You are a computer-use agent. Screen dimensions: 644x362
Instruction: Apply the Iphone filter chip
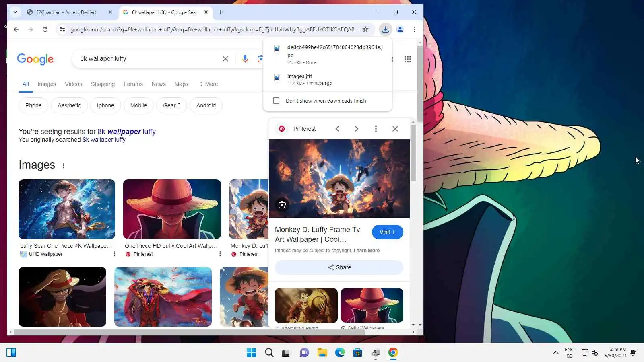pyautogui.click(x=105, y=105)
